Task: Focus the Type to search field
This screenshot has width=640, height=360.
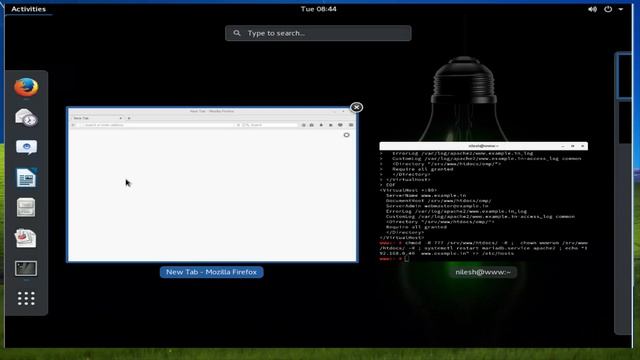Action: 318,33
